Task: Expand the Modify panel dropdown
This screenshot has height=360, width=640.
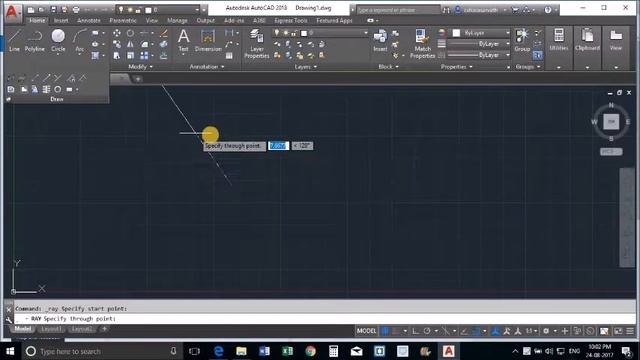Action: 140,67
